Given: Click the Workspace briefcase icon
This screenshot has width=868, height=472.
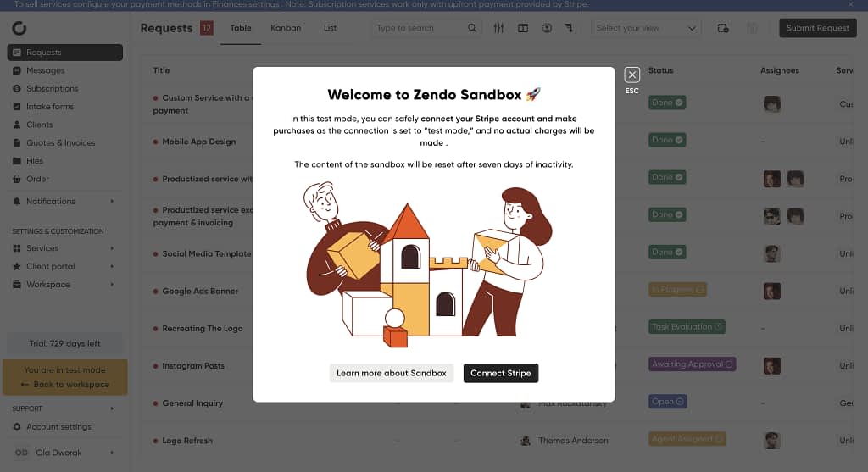Looking at the screenshot, I should coord(17,285).
